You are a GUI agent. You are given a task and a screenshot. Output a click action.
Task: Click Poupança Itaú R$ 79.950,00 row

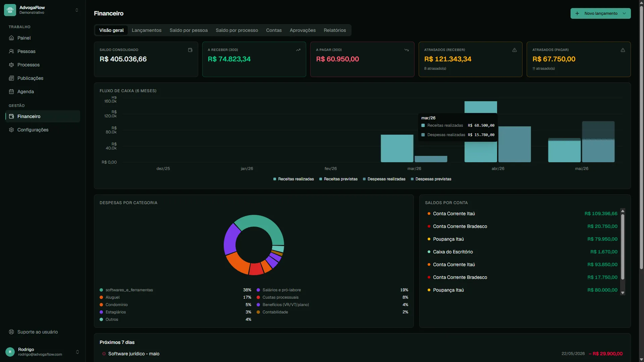[522, 239]
